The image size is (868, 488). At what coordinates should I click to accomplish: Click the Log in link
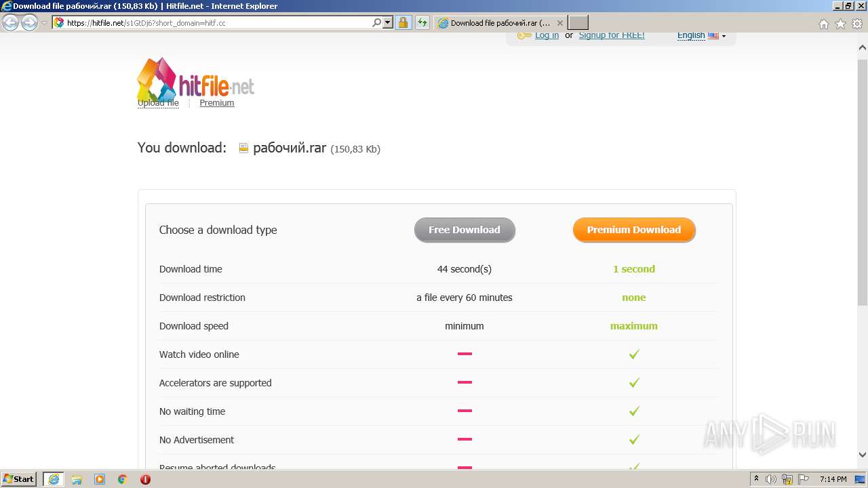(547, 35)
